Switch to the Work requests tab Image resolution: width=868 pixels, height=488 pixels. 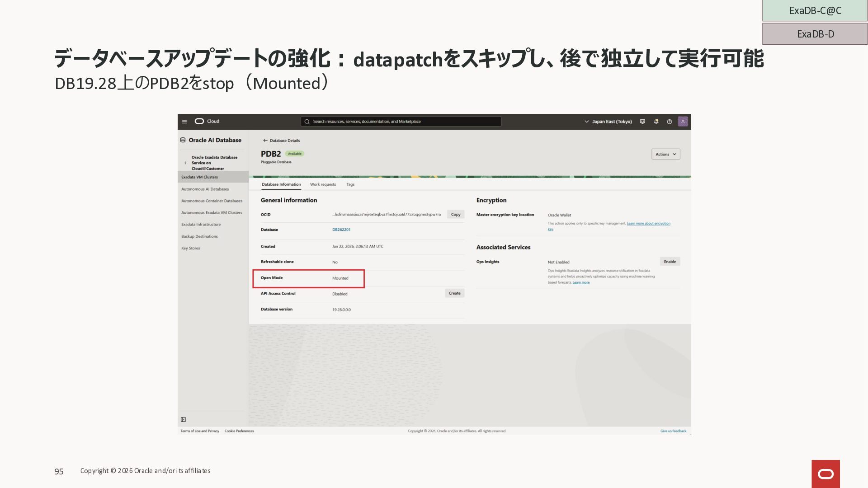pyautogui.click(x=323, y=184)
